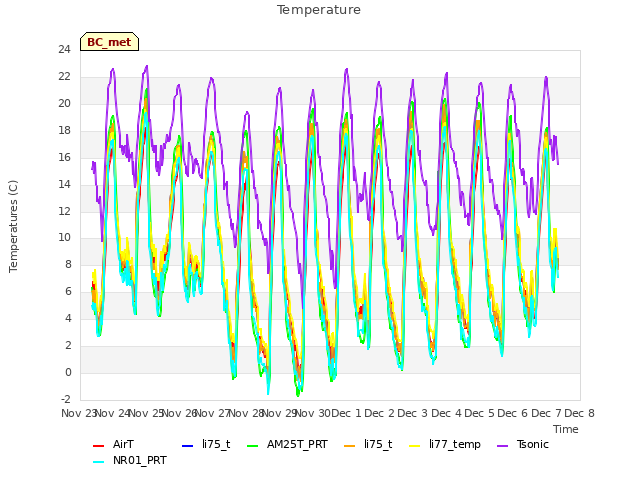
Task: Toggle the li77_temp legend entry
Action: [x=445, y=444]
